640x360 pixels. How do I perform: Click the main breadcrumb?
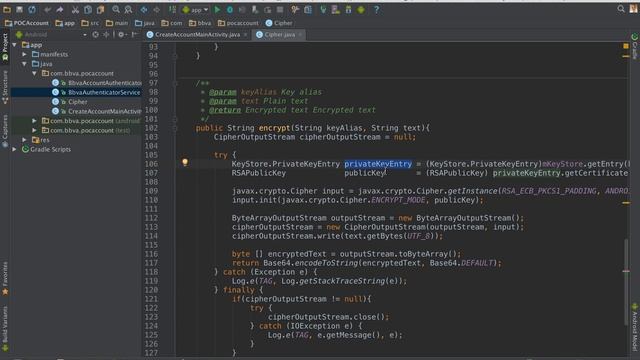117,23
